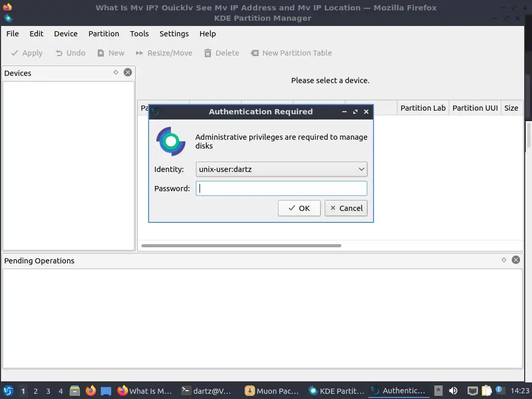Expand the Identity dropdown
The image size is (532, 399).
coord(281,169)
